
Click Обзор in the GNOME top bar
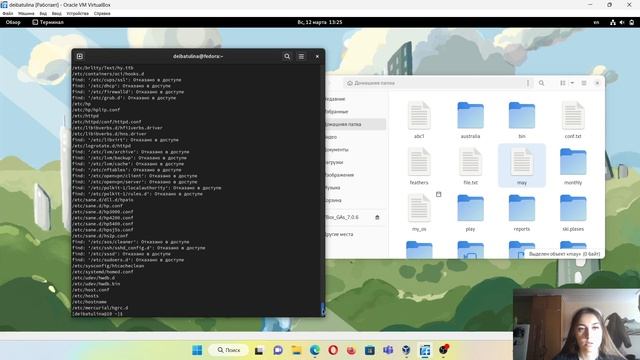click(x=13, y=22)
